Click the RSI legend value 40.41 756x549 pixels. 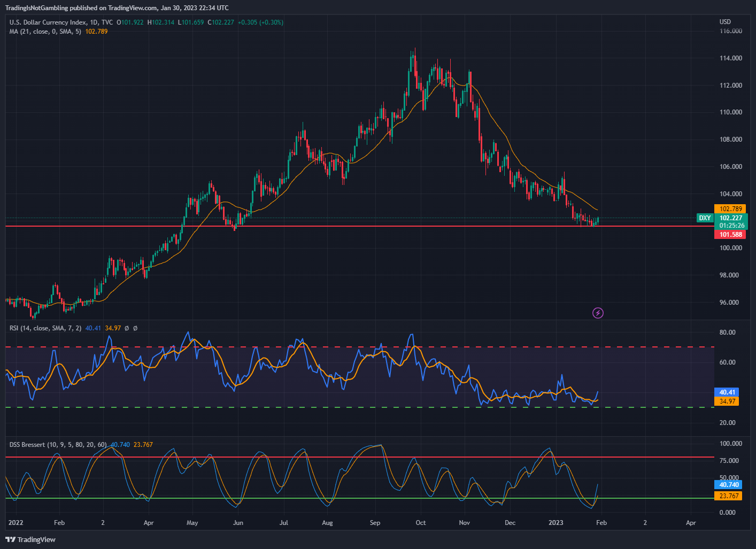tap(93, 328)
